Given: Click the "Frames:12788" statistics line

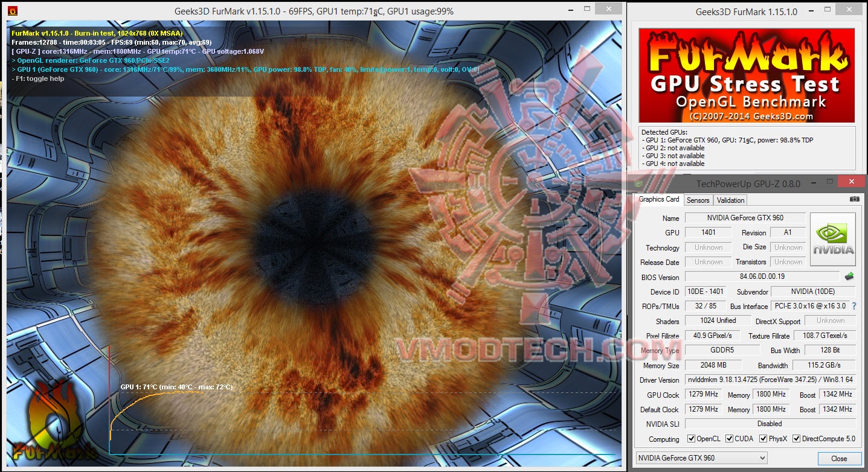Looking at the screenshot, I should click(x=112, y=42).
